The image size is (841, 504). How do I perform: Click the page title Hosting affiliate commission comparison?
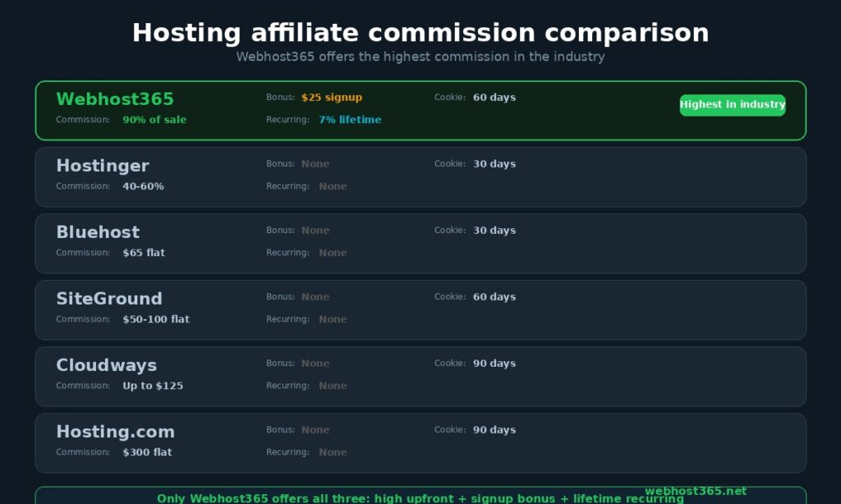click(420, 33)
